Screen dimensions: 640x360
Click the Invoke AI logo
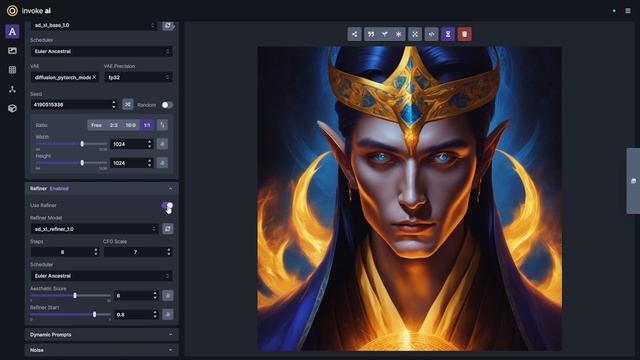12,11
